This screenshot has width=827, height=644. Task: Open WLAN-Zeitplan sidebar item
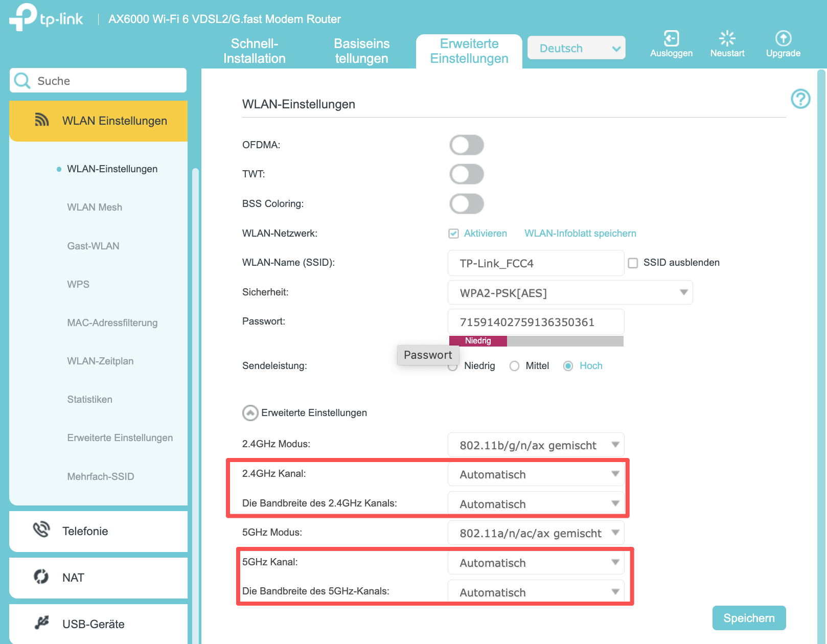tap(100, 361)
